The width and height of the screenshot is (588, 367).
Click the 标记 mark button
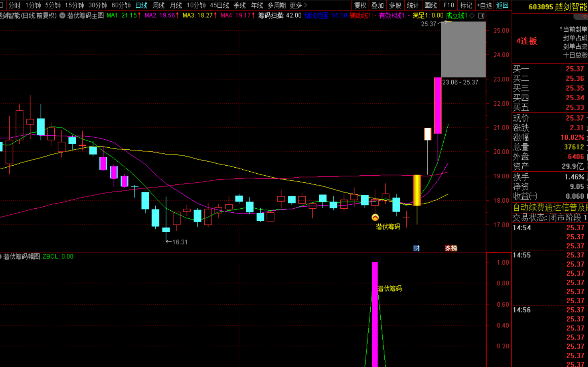click(x=466, y=5)
